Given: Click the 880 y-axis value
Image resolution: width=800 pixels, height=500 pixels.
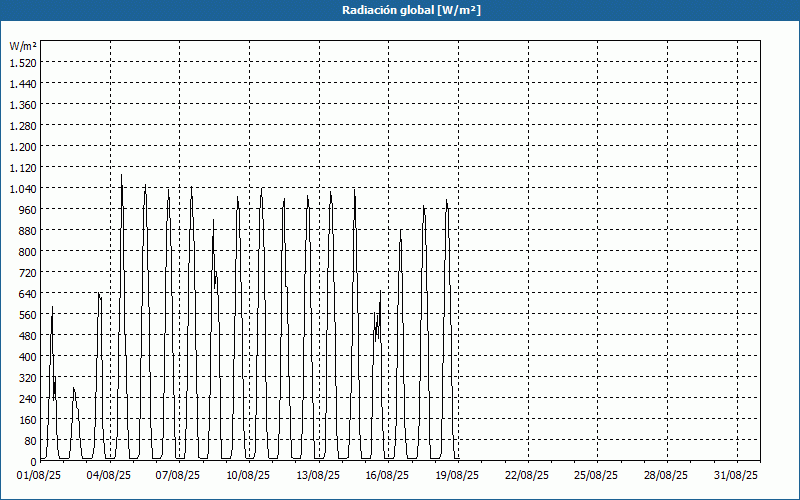Looking at the screenshot, I should [x=28, y=231].
